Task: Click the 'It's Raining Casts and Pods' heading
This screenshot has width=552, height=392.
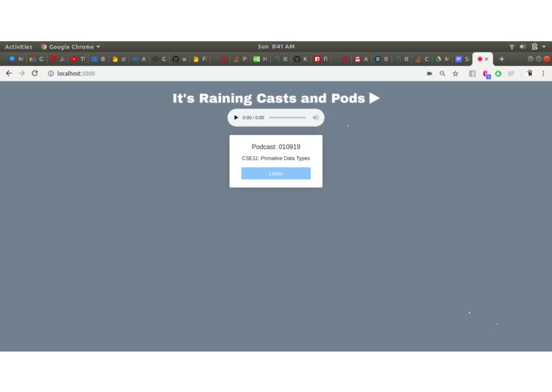Action: tap(276, 98)
